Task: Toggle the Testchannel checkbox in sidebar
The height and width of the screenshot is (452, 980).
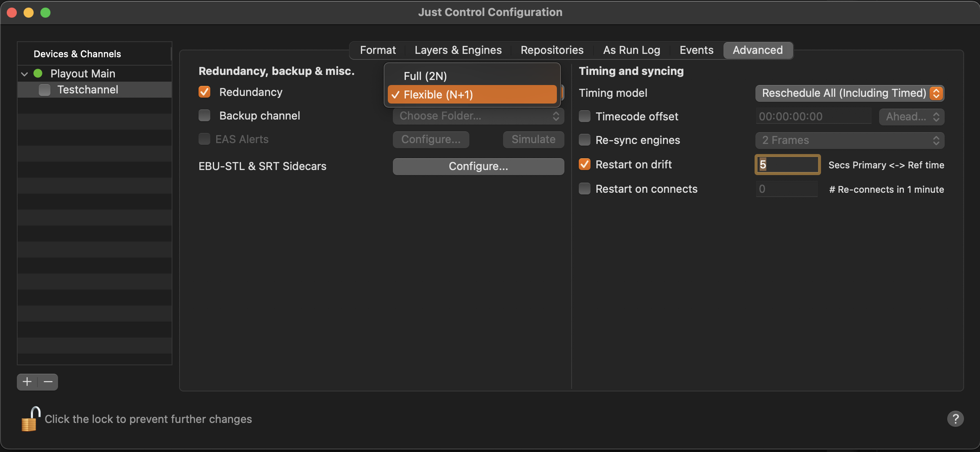Action: (x=45, y=90)
